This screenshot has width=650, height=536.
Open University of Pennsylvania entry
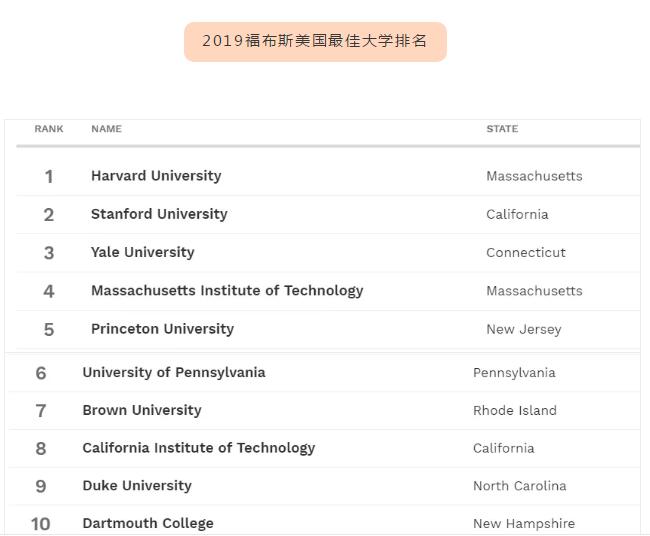tap(174, 372)
